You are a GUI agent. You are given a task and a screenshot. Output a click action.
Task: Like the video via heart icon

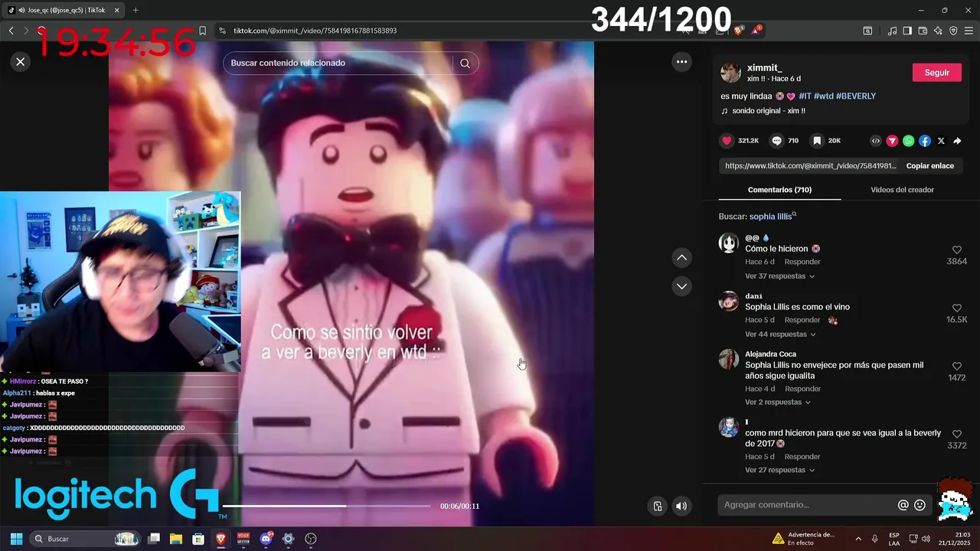coord(727,141)
